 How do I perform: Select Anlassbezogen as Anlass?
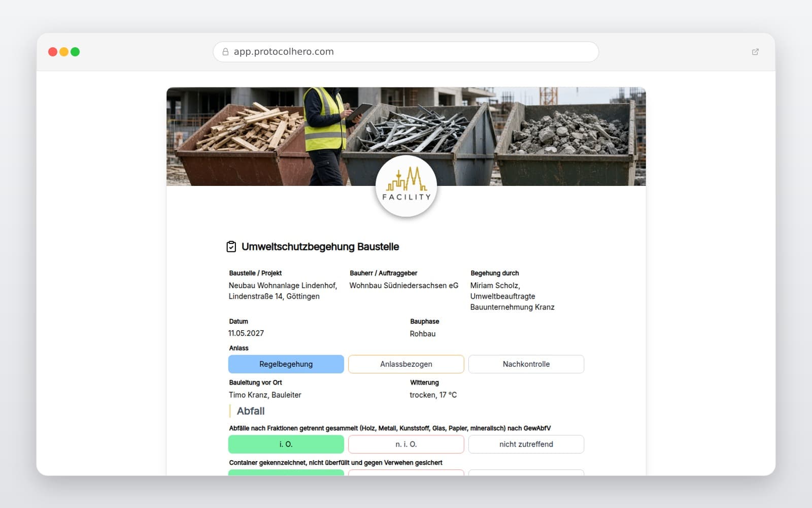coord(406,364)
